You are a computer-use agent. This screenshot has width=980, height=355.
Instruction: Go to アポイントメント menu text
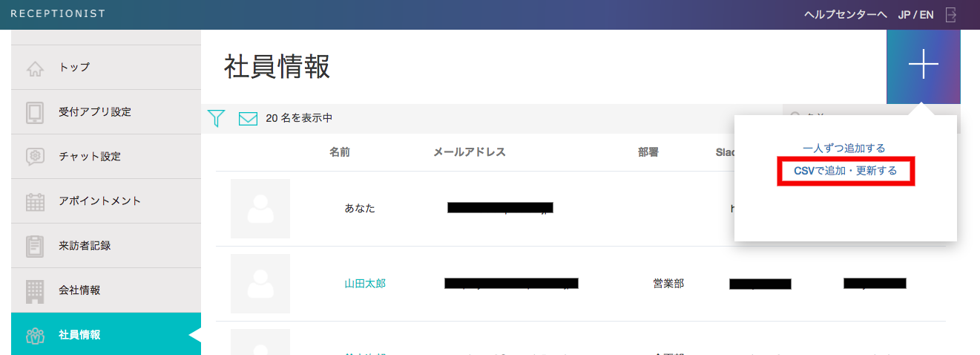click(x=99, y=201)
